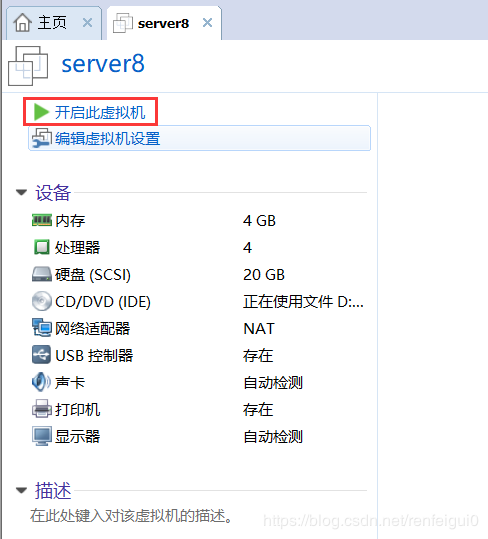Open the CD/DVD (IDE) device entry
The image size is (488, 539).
point(103,301)
